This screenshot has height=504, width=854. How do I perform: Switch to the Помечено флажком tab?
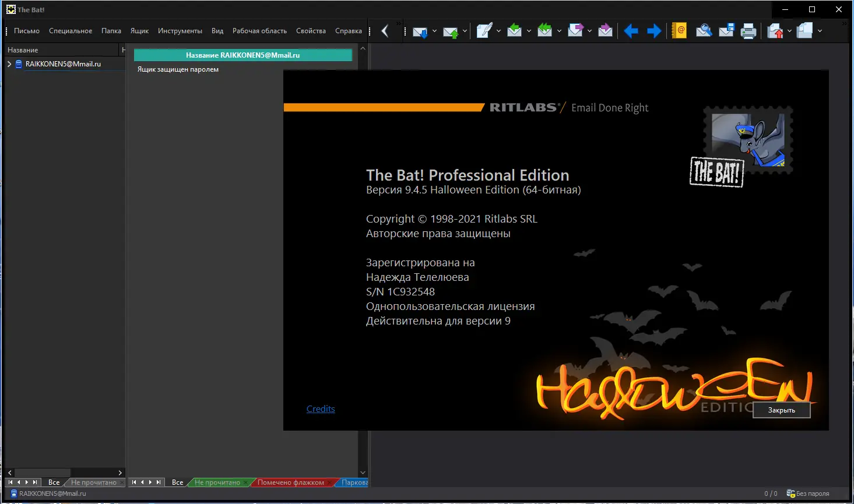290,482
